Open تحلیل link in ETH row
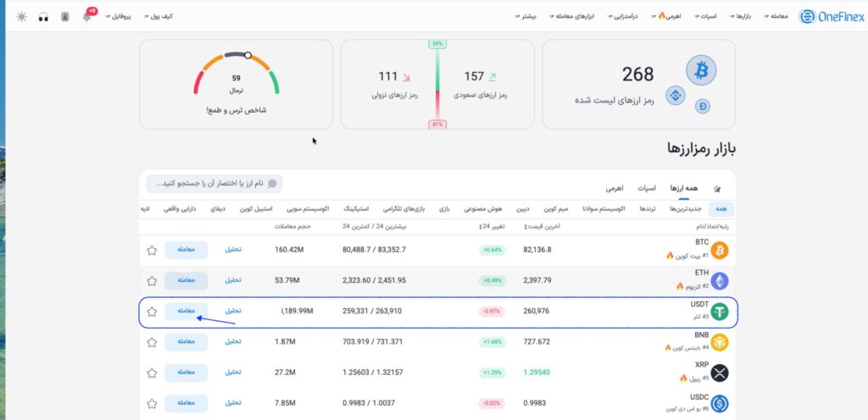 233,280
